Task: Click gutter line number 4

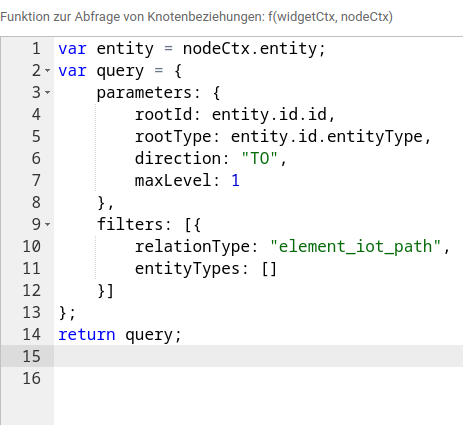Action: tap(36, 115)
